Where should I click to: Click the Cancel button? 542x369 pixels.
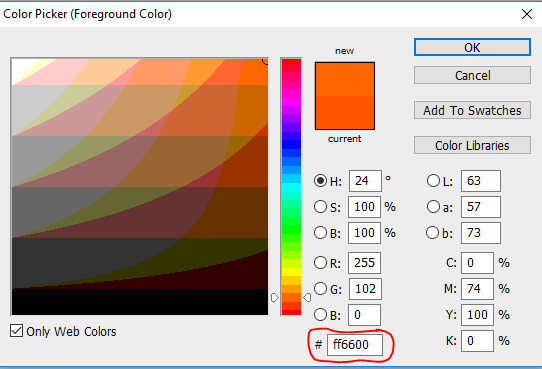pyautogui.click(x=472, y=75)
